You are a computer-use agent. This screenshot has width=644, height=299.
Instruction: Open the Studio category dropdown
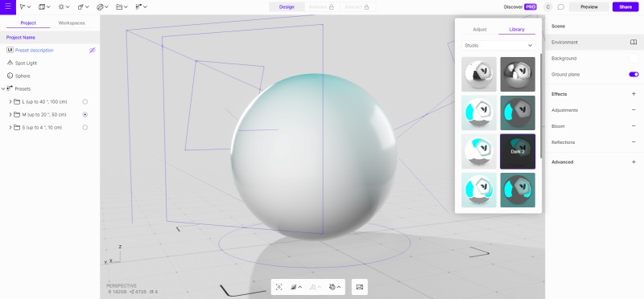pyautogui.click(x=498, y=46)
